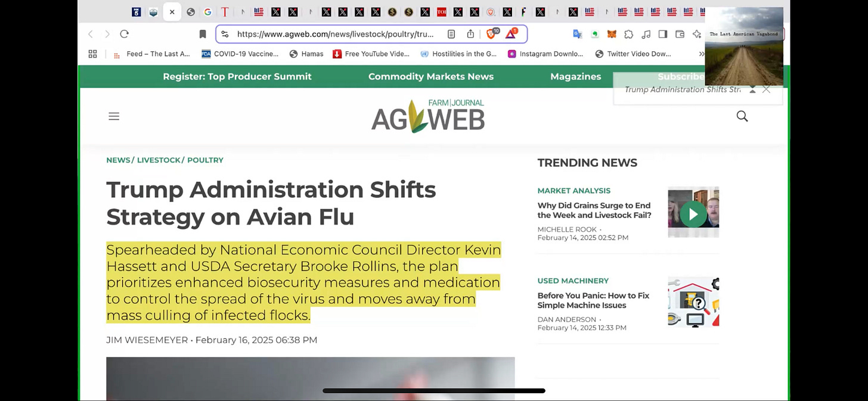This screenshot has width=868, height=401.
Task: Open Commodity Markets News menu item
Action: point(431,76)
